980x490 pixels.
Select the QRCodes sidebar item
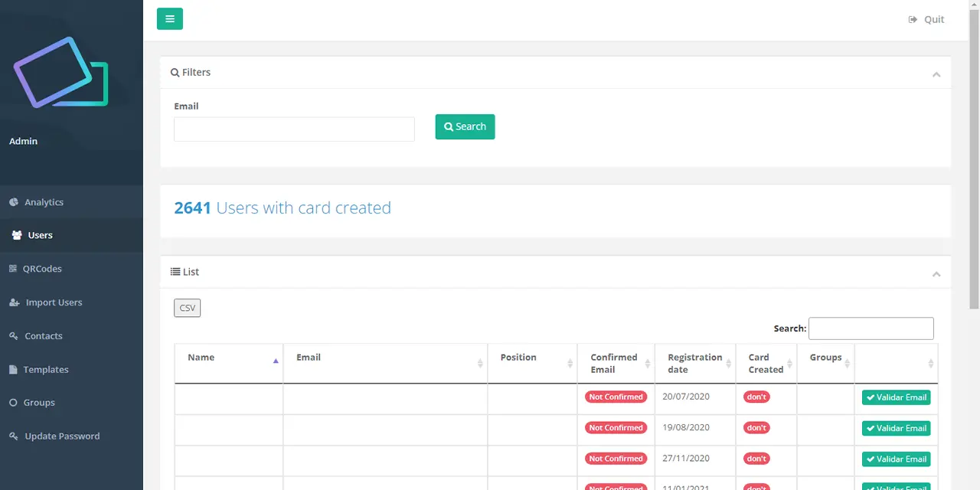click(x=42, y=269)
